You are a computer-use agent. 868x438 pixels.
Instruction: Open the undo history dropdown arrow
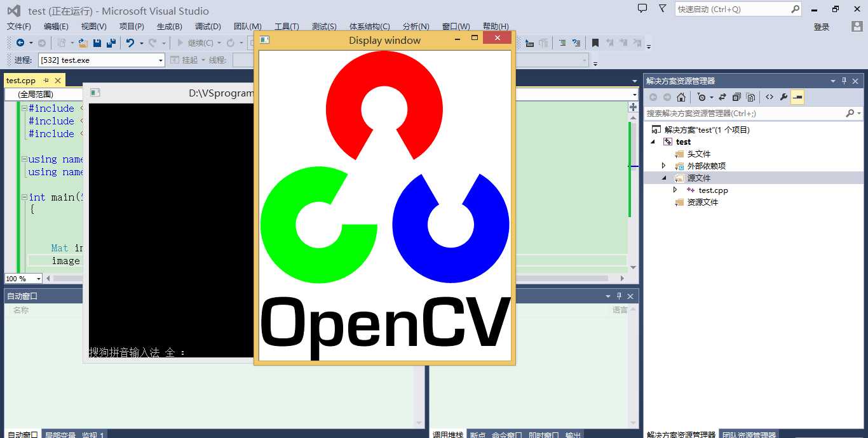(x=141, y=43)
